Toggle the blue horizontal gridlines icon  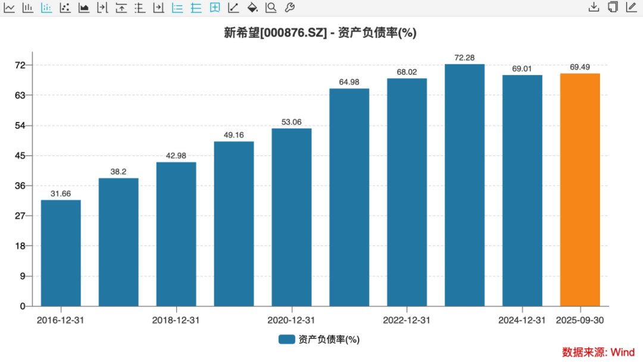point(196,7)
